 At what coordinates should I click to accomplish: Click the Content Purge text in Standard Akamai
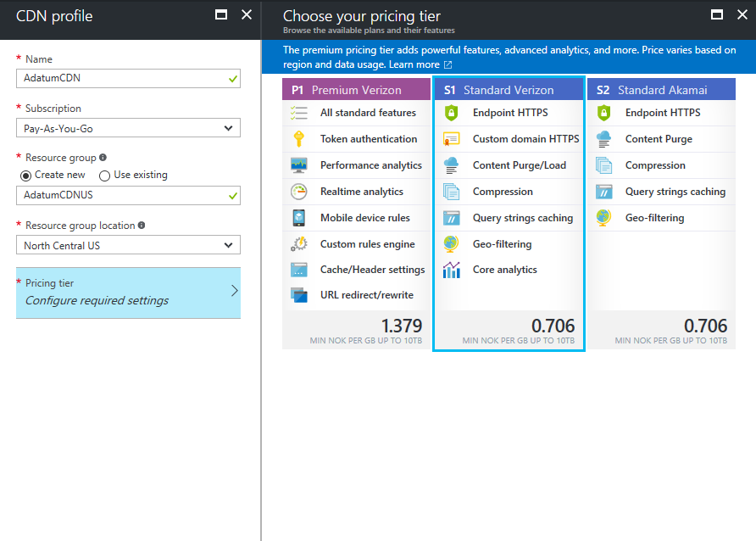[659, 139]
